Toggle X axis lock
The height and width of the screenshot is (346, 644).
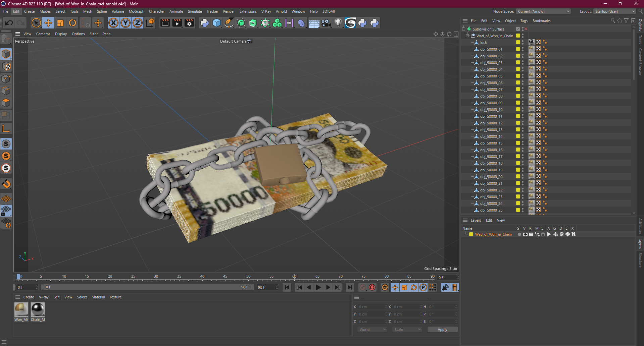pos(113,23)
